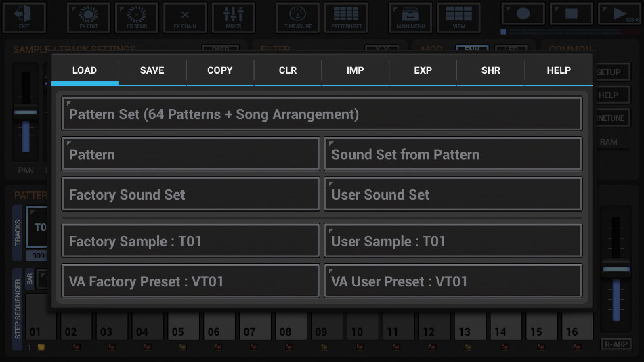Open the FX Chain icon
Screen dimensions: 644x362
[185, 17]
